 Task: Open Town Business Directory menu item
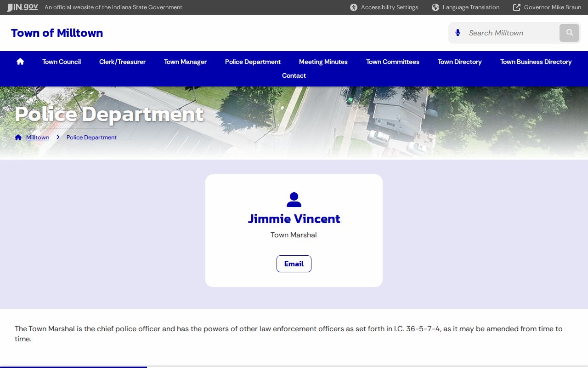(536, 62)
